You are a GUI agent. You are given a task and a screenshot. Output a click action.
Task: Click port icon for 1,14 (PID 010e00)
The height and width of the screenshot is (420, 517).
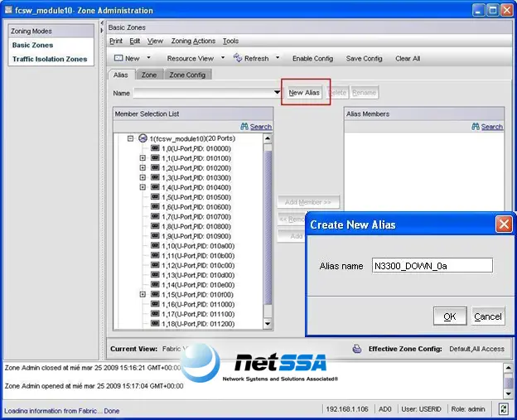click(155, 284)
